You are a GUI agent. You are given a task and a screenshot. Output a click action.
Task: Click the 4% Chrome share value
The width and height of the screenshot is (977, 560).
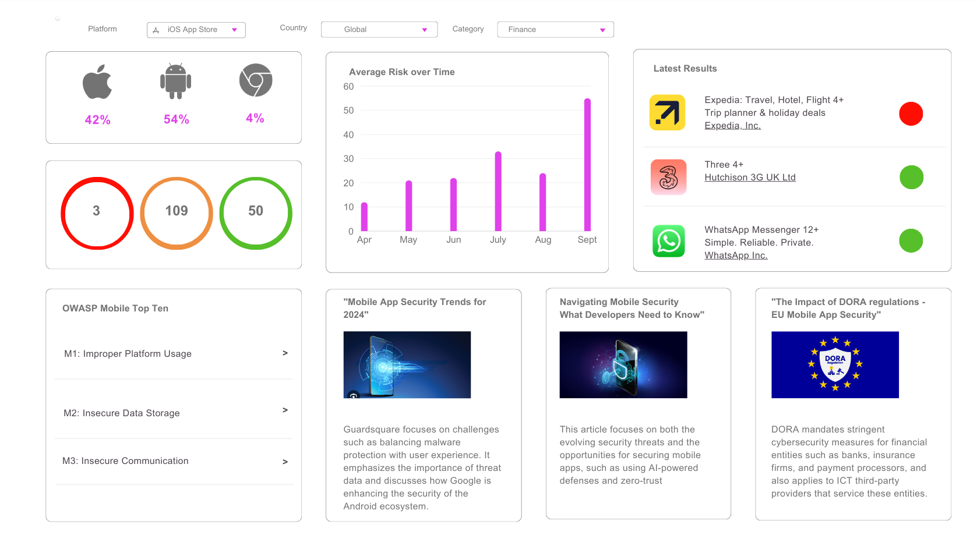click(x=255, y=118)
